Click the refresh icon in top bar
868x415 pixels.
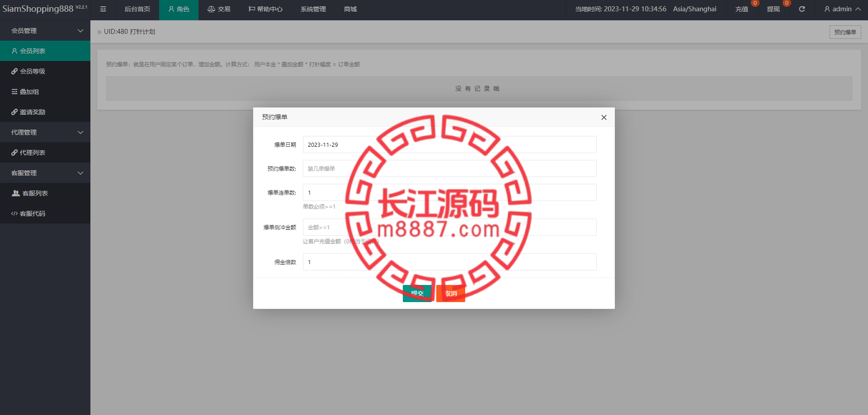point(802,9)
